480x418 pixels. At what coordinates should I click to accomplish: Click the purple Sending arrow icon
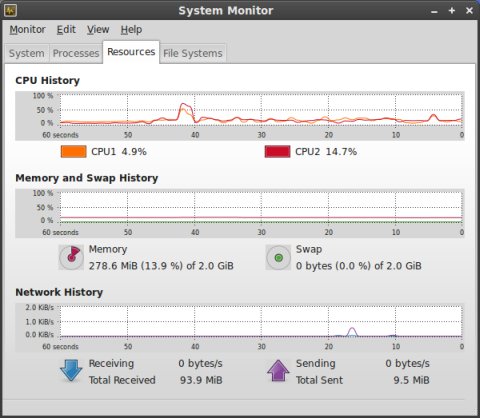click(278, 370)
